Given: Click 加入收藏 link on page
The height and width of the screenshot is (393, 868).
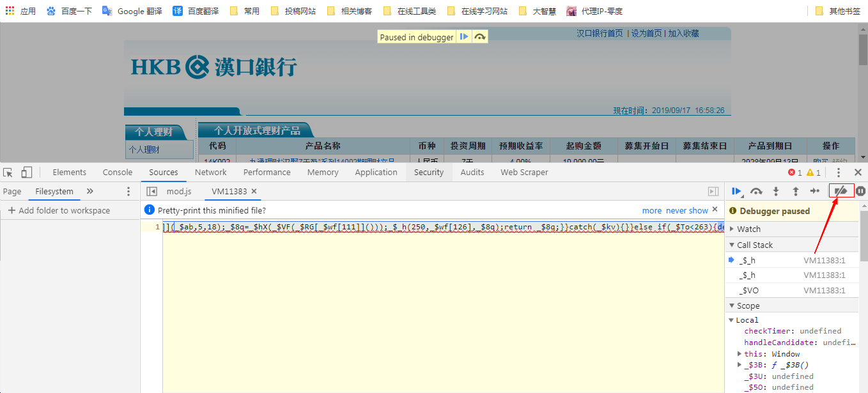Looking at the screenshot, I should coord(684,33).
